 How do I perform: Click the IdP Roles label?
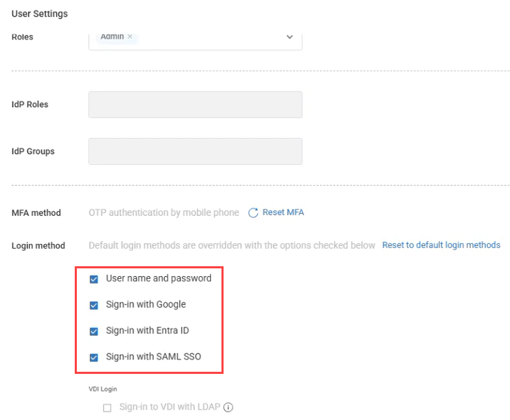click(30, 104)
